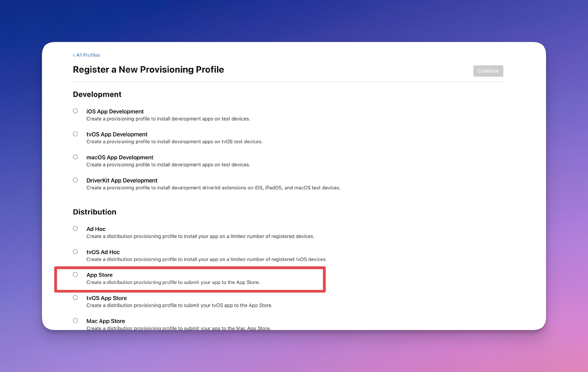Click the tvOS Ad Hoc label
This screenshot has width=588, height=372.
103,252
